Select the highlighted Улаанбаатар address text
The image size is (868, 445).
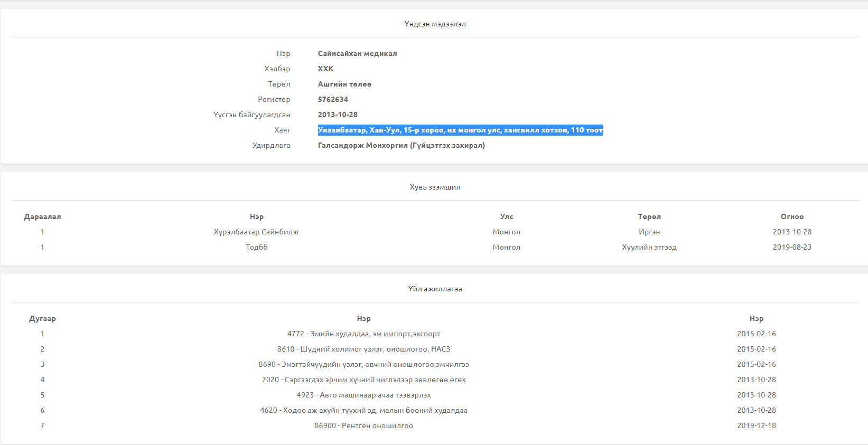click(x=460, y=130)
